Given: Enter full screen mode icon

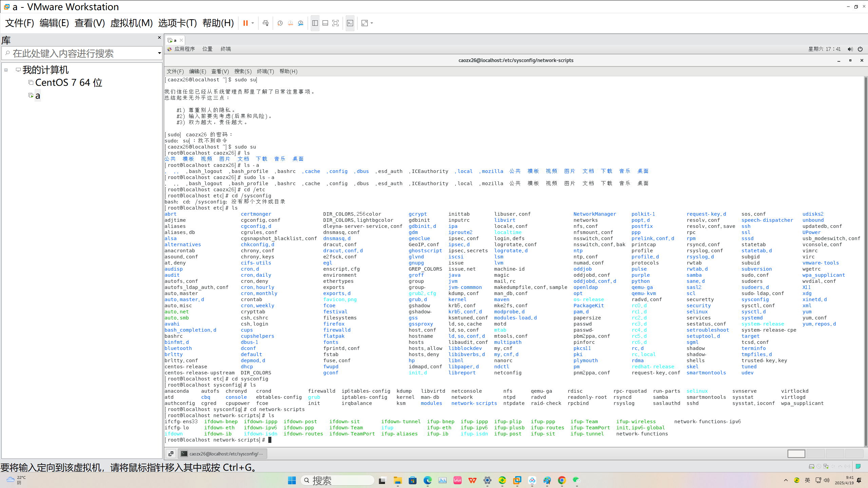Looking at the screenshot, I should (335, 23).
